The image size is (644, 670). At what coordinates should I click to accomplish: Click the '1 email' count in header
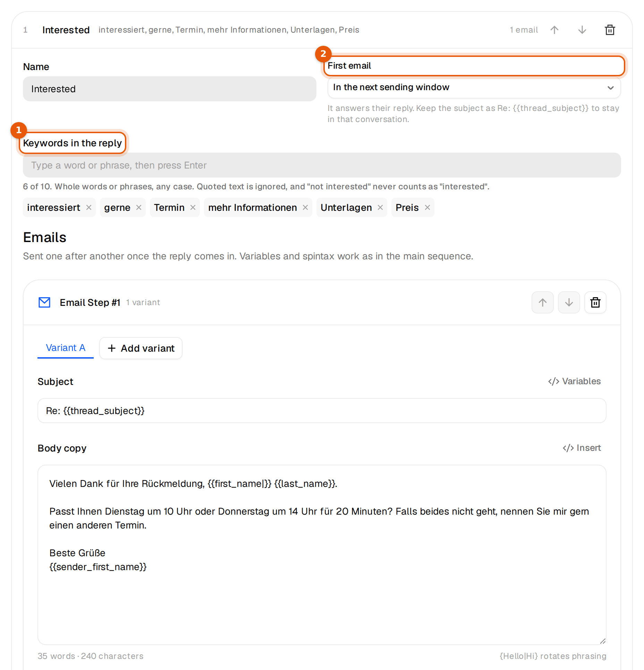coord(524,30)
